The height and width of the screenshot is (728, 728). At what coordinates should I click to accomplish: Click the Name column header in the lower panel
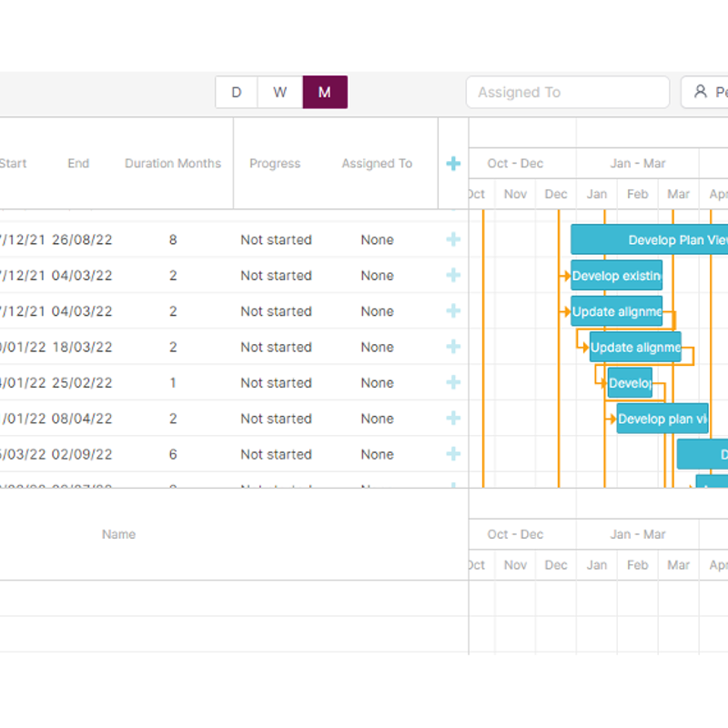point(118,534)
